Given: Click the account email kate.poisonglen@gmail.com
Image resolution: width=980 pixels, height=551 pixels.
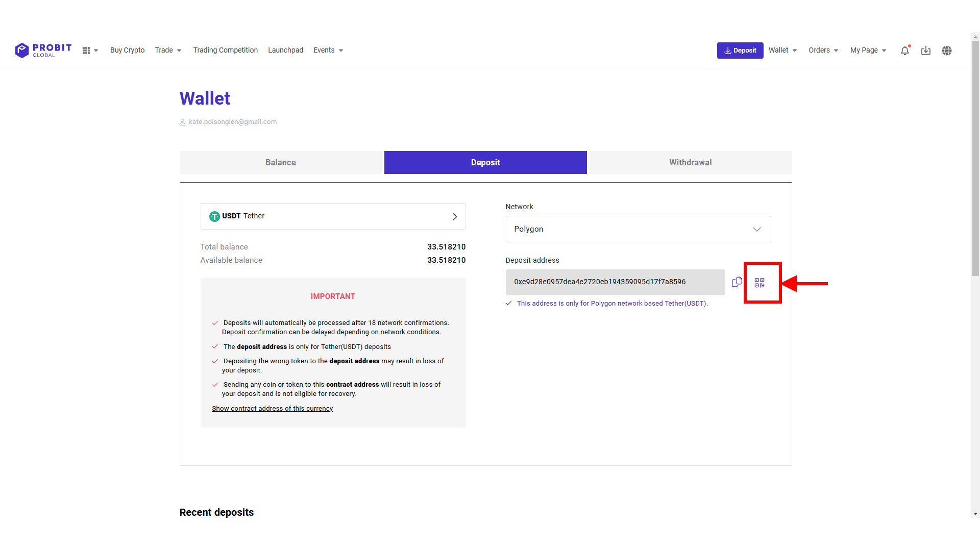Looking at the screenshot, I should pos(233,122).
